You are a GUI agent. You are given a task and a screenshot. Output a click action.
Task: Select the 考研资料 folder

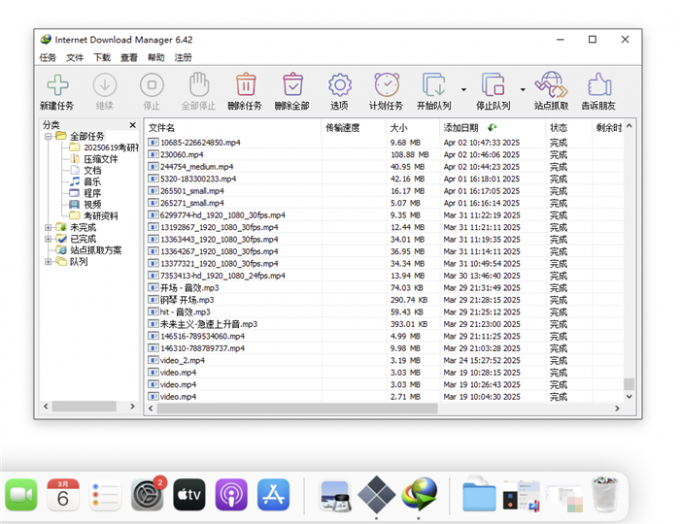click(100, 216)
